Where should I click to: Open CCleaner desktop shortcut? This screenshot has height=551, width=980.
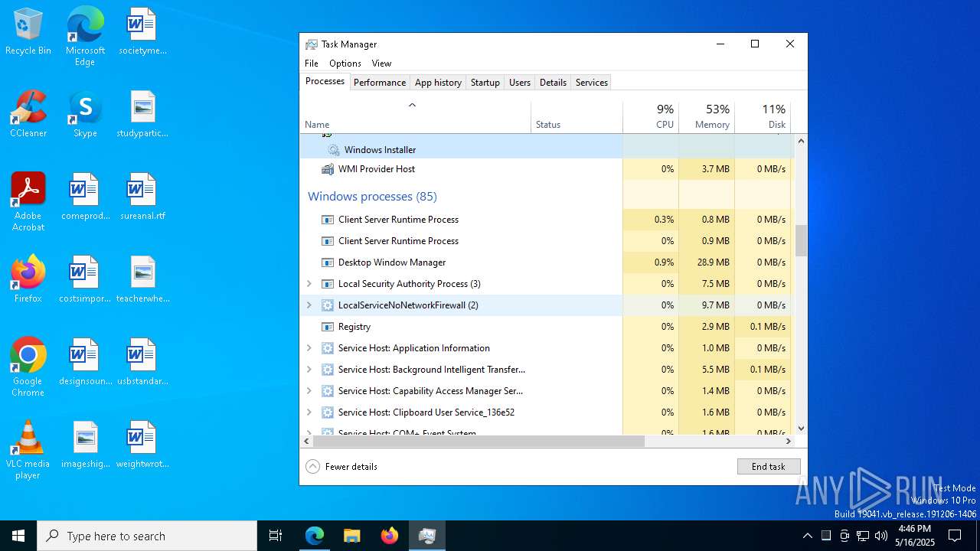pos(28,115)
